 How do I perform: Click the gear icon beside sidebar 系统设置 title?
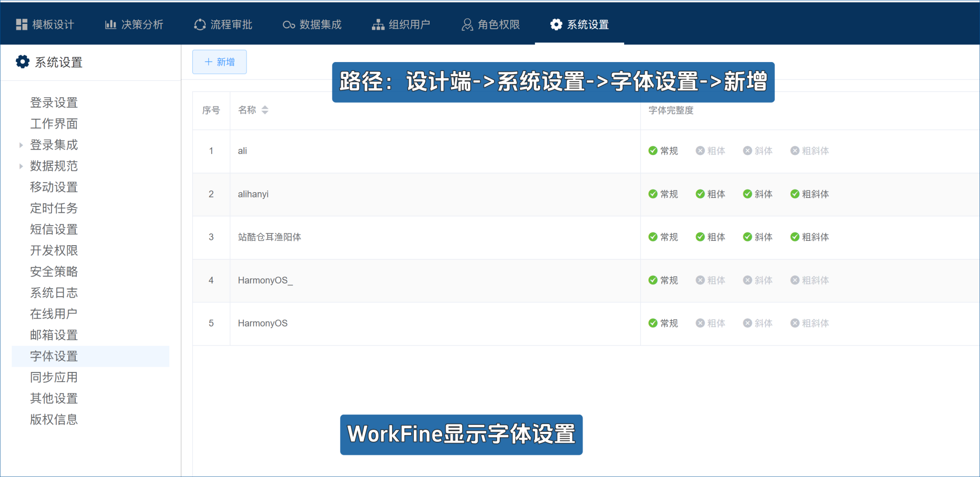point(22,62)
